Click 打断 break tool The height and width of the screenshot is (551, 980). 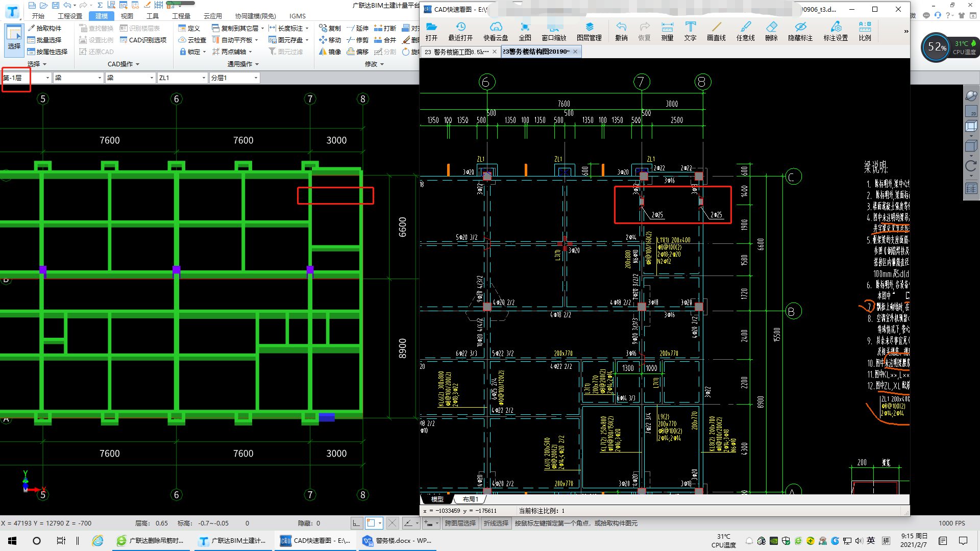[x=385, y=28]
